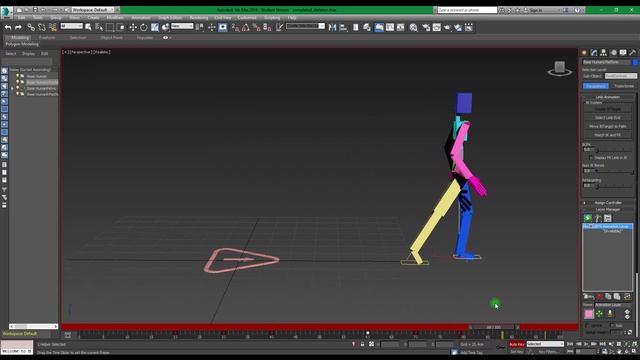Open the Render Setup icon
Screen dimensions: 640x360
pyautogui.click(x=426, y=27)
